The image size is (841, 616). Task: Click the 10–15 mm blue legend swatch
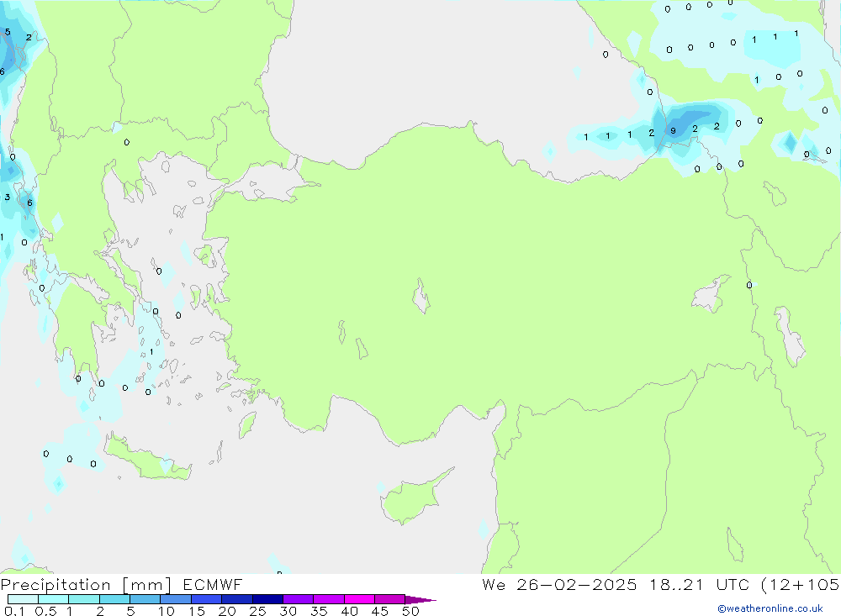[176, 599]
